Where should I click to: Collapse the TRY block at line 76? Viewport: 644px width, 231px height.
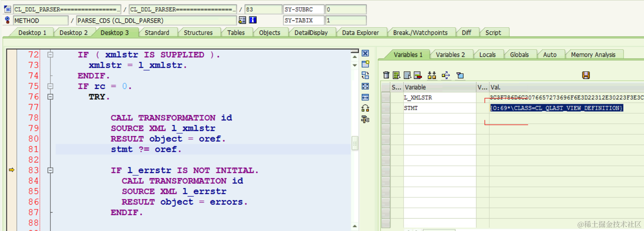[50, 96]
